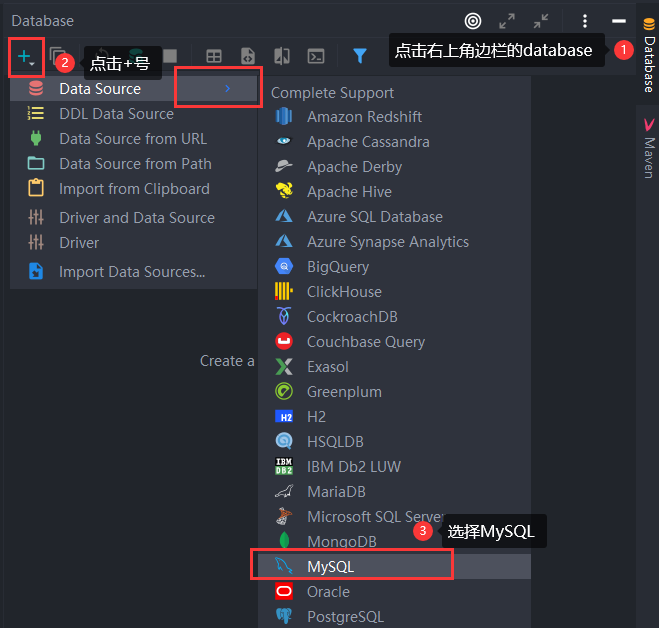Select Import from Clipboard entry
This screenshot has height=628, width=659.
click(134, 189)
